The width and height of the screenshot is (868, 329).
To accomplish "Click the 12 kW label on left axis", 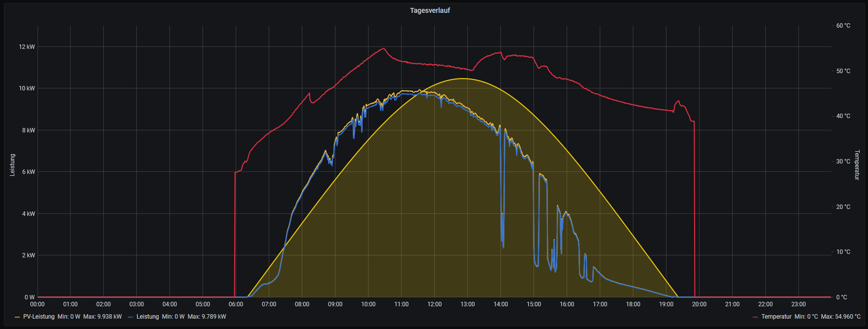I will [27, 47].
